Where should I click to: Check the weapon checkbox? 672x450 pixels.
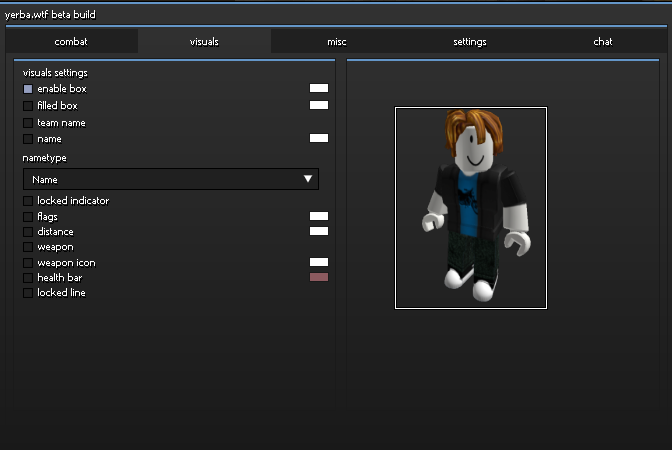tap(28, 247)
